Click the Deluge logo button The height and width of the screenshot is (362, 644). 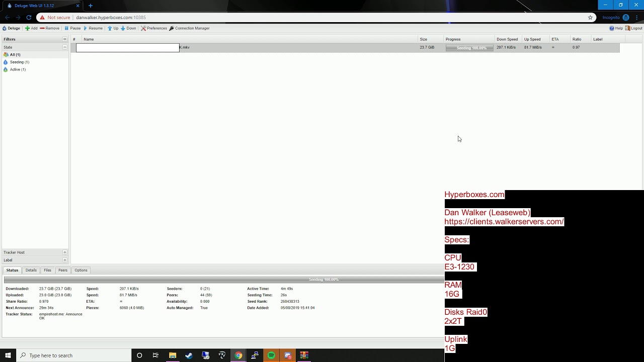[x=11, y=28]
